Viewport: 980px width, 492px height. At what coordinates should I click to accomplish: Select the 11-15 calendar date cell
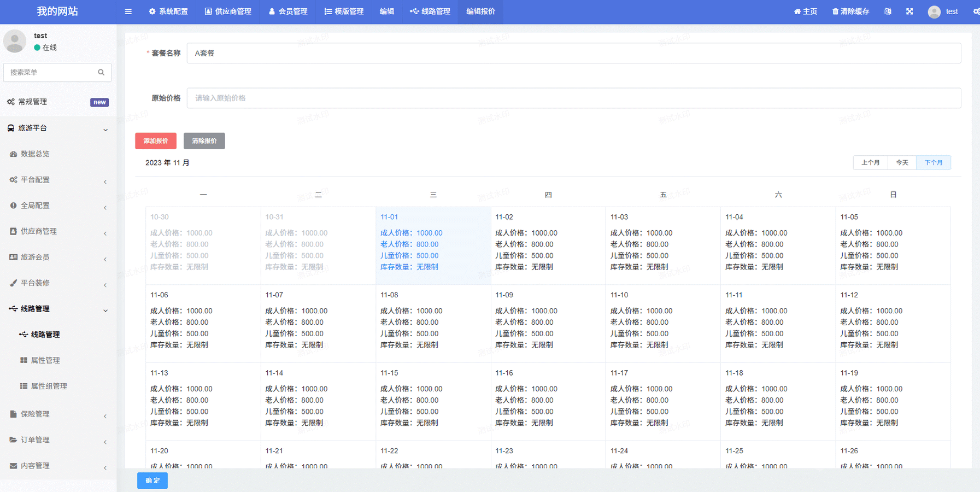(x=433, y=401)
